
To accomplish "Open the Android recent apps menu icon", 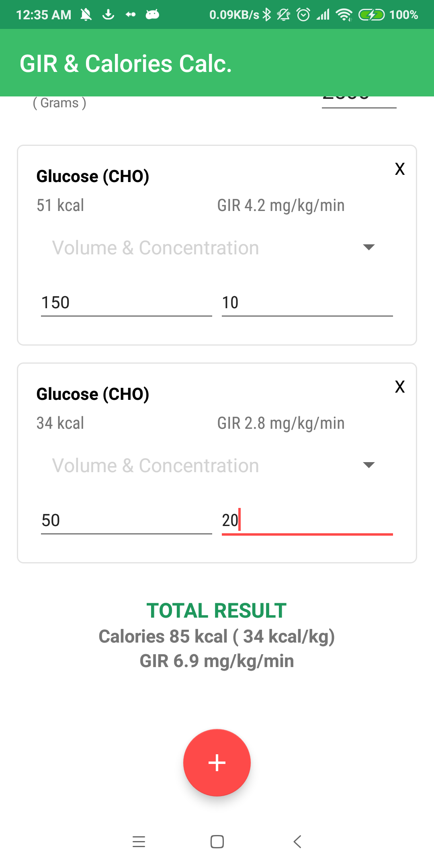I will click(139, 841).
